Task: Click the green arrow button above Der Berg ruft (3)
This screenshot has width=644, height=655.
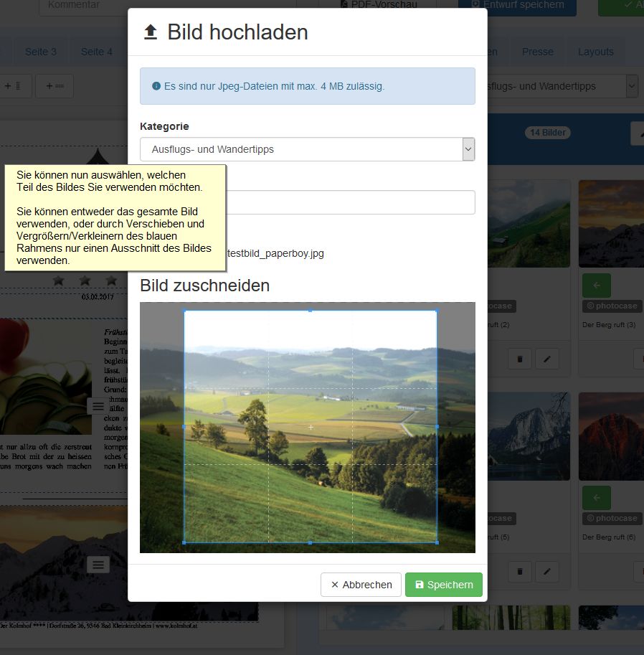Action: pyautogui.click(x=596, y=285)
